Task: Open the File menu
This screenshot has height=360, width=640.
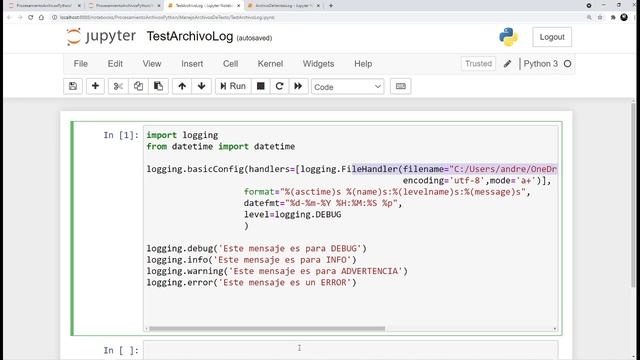Action: click(80, 64)
